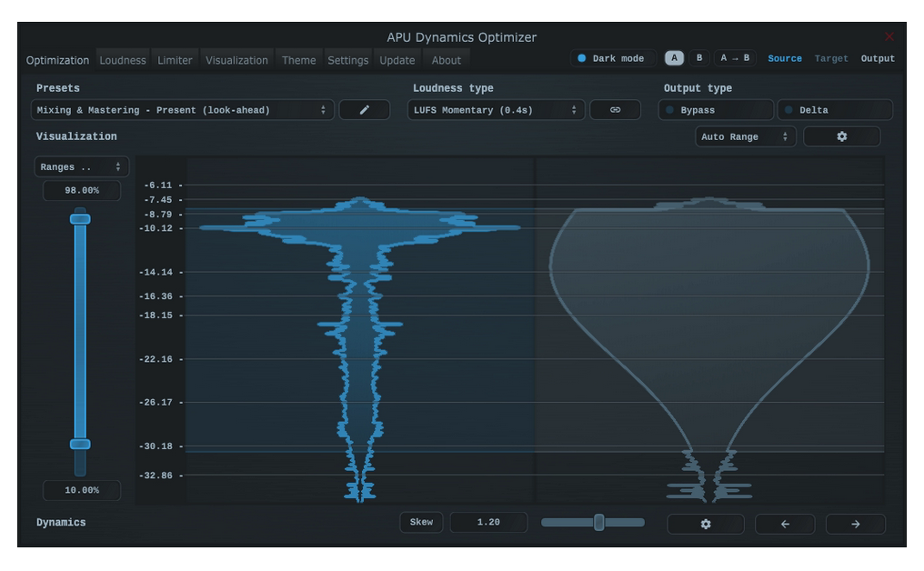Click the right arrow button
The image size is (924, 571).
855,524
